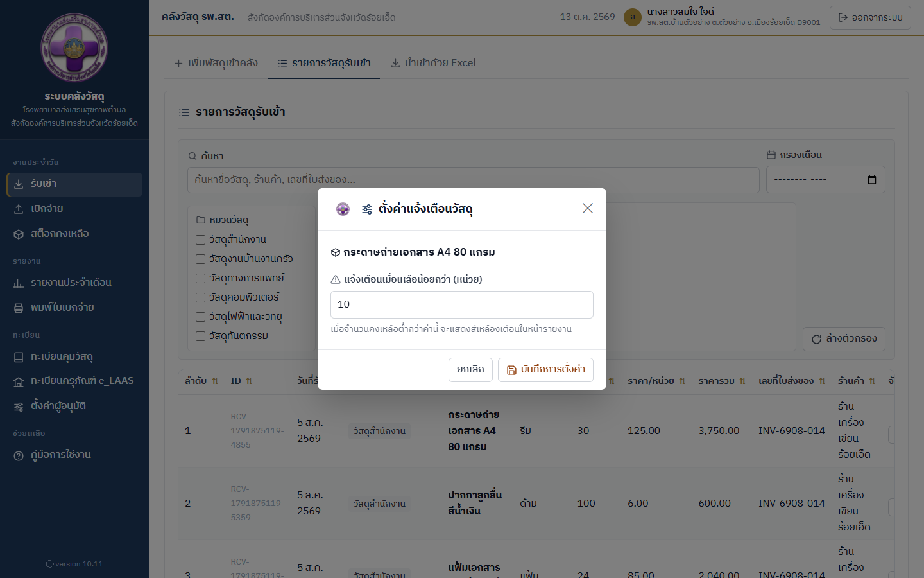Click ตั้งค่าผู้อนุมัติ sliders icon in sidebar
The image size is (924, 578).
[19, 407]
